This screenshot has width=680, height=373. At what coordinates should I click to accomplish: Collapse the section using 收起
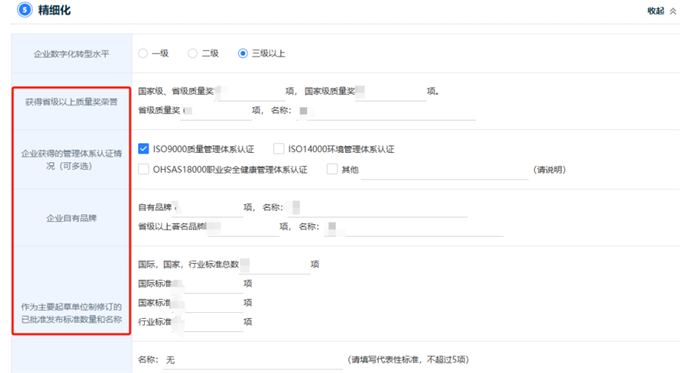662,11
